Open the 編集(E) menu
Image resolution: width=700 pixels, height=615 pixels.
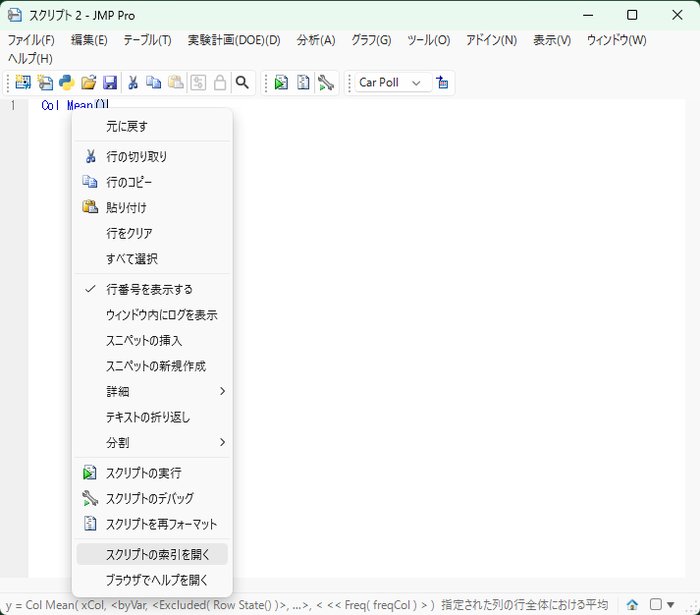(89, 40)
